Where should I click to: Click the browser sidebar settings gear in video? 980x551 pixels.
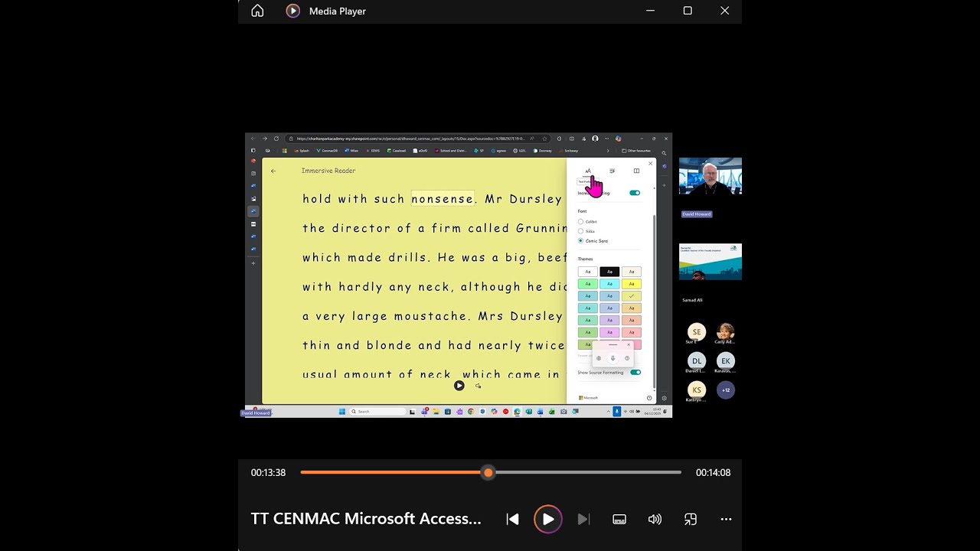(x=664, y=398)
